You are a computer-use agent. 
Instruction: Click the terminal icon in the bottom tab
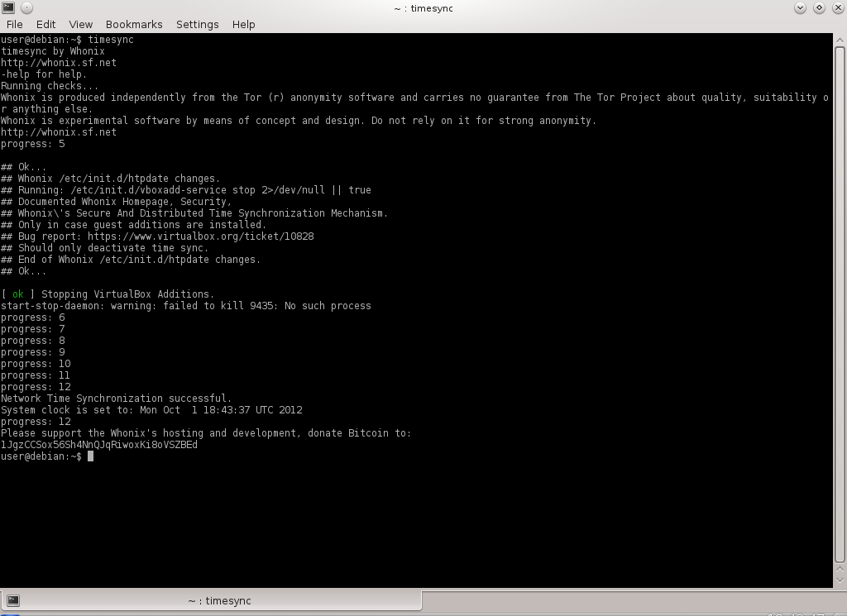[13, 600]
